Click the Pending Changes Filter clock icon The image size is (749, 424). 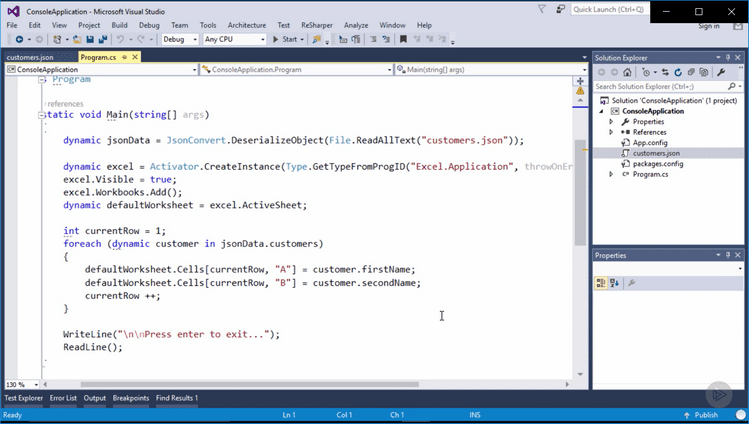click(646, 73)
